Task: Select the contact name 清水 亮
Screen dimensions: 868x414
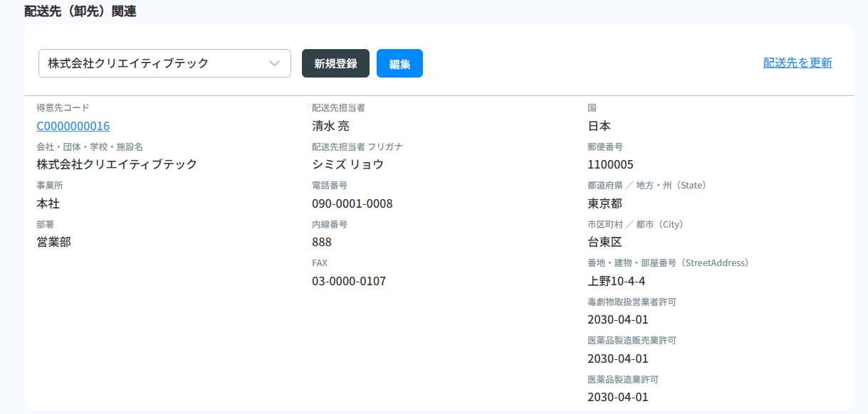Action: tap(330, 126)
